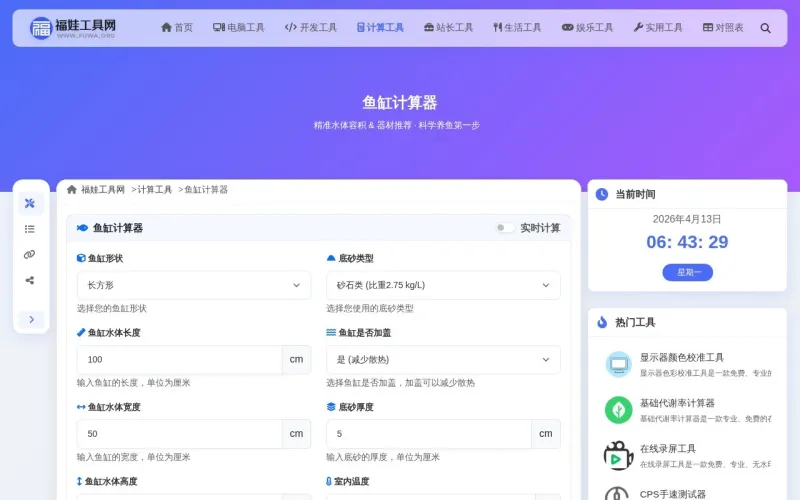
Task: Click the 福娃工具网 site logo
Action: pyautogui.click(x=72, y=28)
